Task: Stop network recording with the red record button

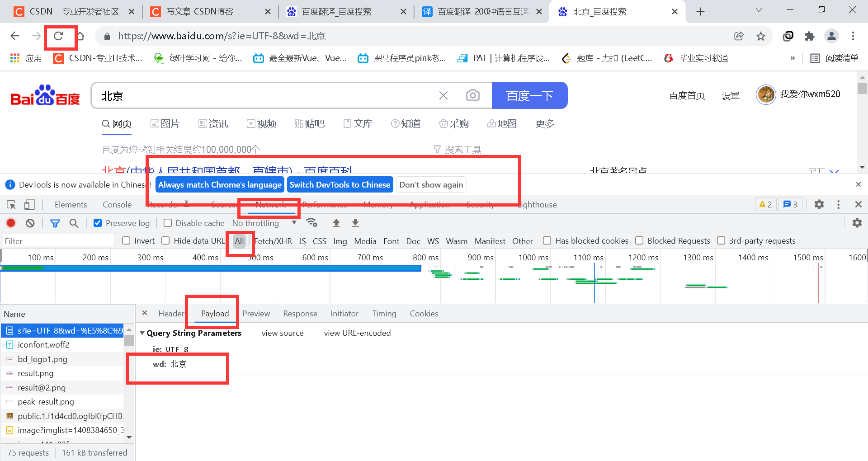Action: click(11, 223)
